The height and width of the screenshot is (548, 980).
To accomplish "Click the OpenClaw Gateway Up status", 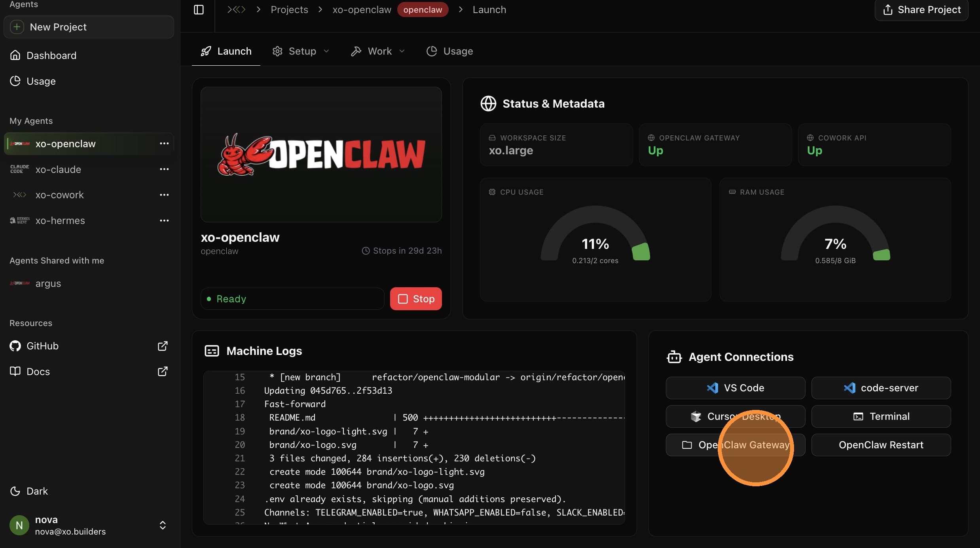I will point(715,144).
